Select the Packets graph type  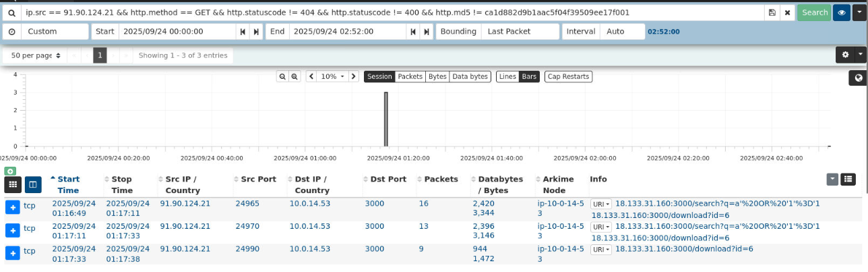click(410, 76)
